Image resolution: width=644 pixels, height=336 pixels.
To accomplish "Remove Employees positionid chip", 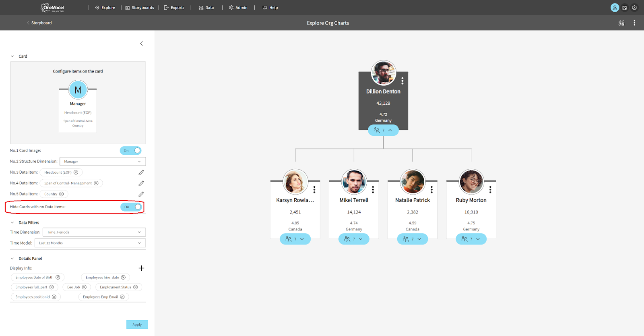I will coord(54,297).
